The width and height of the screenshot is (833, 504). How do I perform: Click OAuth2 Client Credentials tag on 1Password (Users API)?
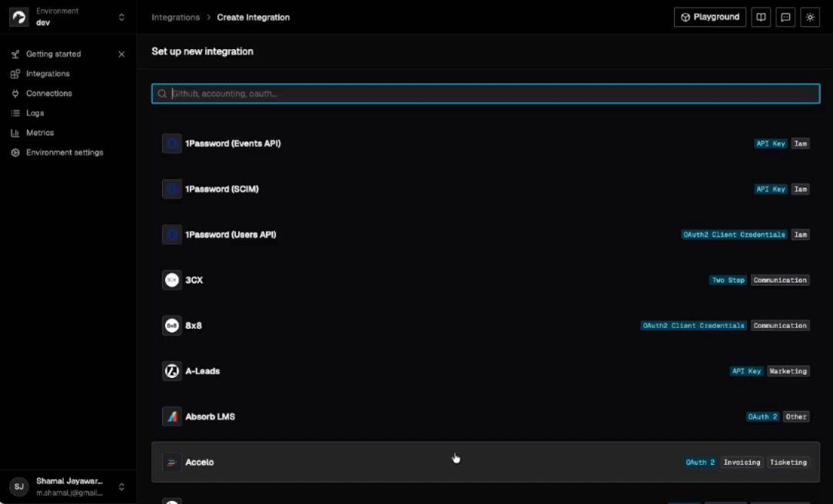[734, 235]
